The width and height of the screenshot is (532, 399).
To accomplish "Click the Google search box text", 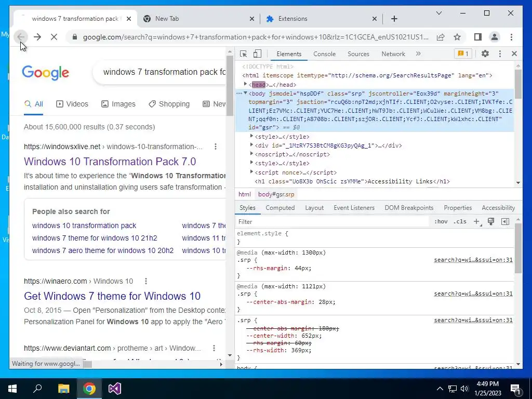I will pos(164,72).
